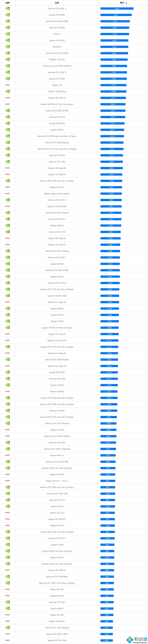
Task: Click the NVIDIA logo beside TITAN V
Action: pos(8,34)
